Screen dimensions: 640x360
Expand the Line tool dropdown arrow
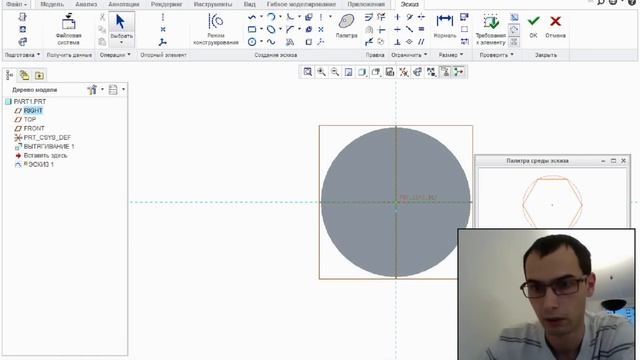pyautogui.click(x=261, y=17)
